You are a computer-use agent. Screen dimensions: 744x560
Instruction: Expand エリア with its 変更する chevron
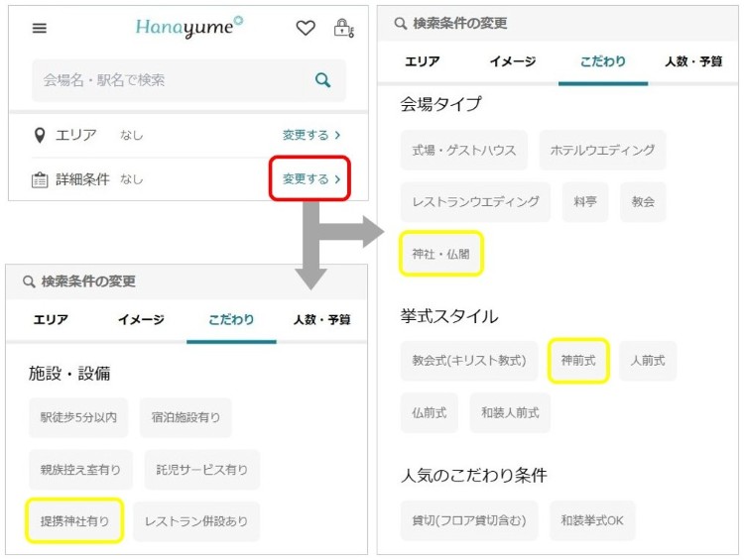coord(310,135)
